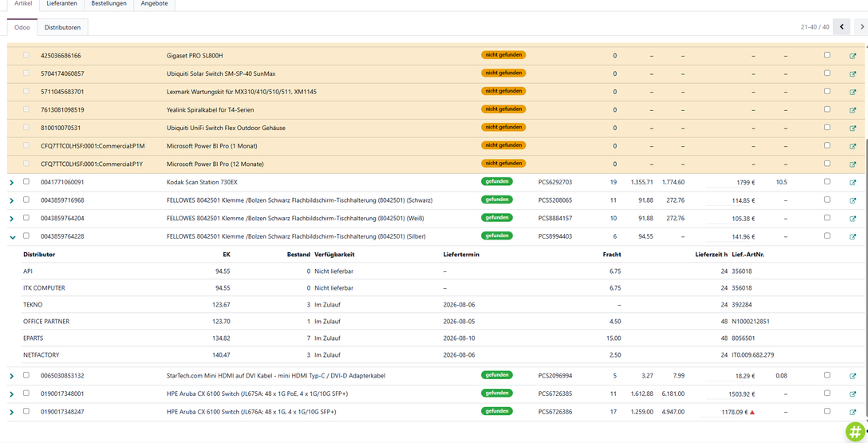Open the Bestellungen tab
The width and height of the screenshot is (868, 443).
tap(109, 4)
